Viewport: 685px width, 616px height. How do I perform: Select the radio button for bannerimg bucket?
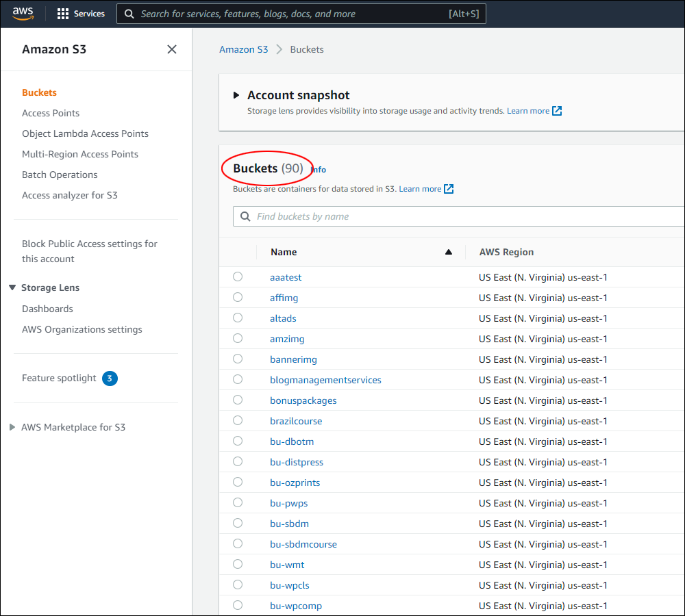pyautogui.click(x=238, y=359)
